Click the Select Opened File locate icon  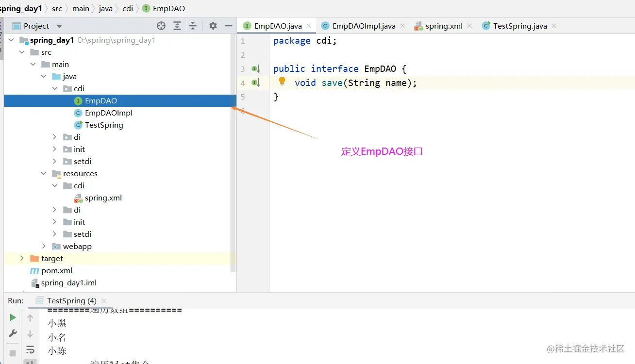[161, 26]
